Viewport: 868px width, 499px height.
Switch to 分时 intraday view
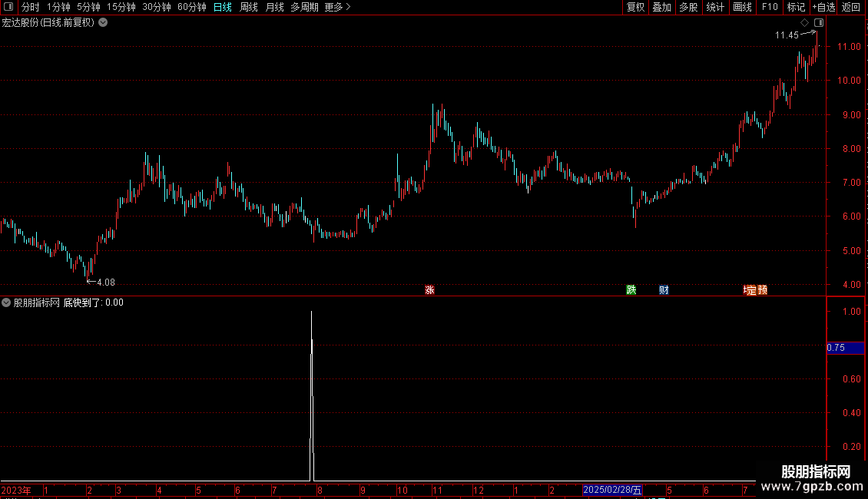tap(31, 7)
